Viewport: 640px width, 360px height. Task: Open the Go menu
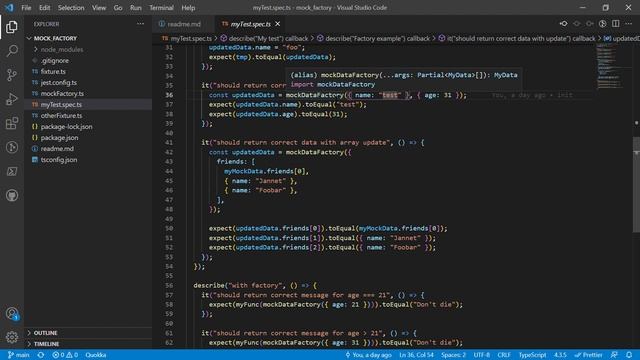pos(118,8)
